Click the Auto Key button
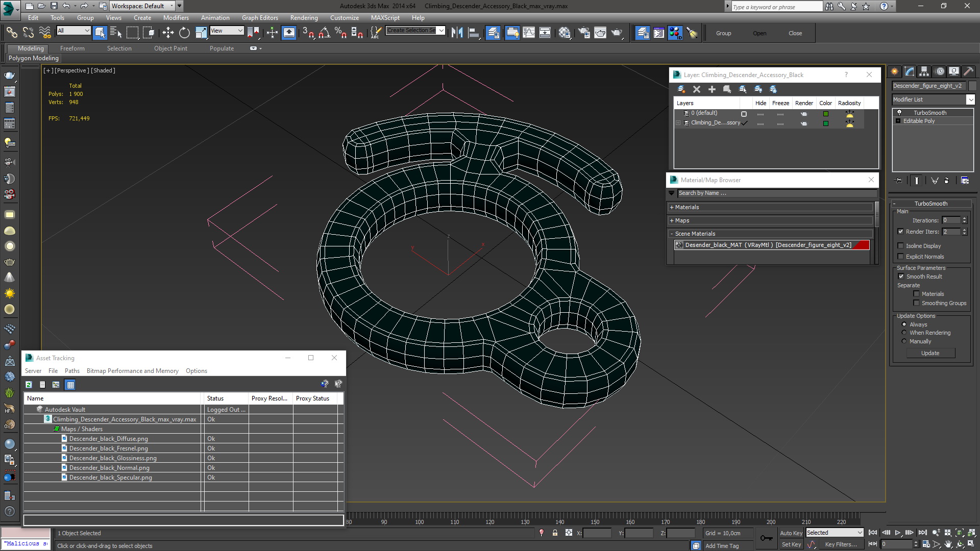The width and height of the screenshot is (980, 551). pos(791,533)
